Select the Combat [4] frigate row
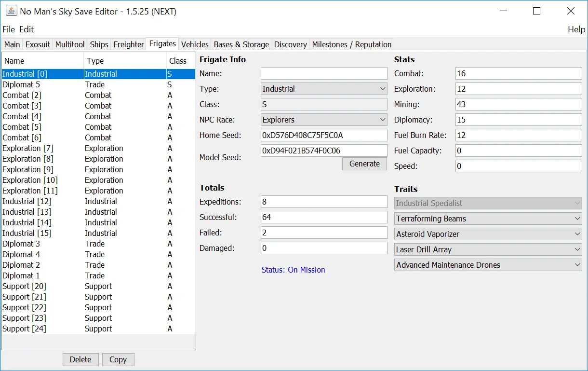Screen dimensions: 588x371 coord(98,116)
